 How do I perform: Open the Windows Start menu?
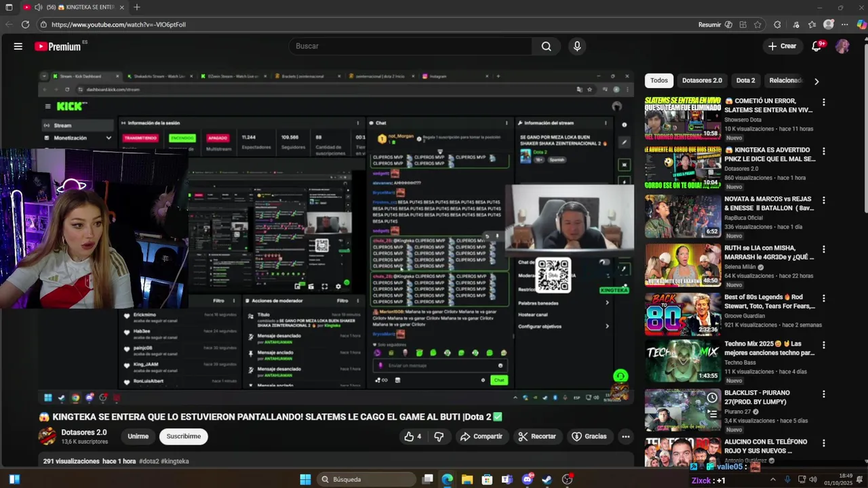(x=305, y=479)
